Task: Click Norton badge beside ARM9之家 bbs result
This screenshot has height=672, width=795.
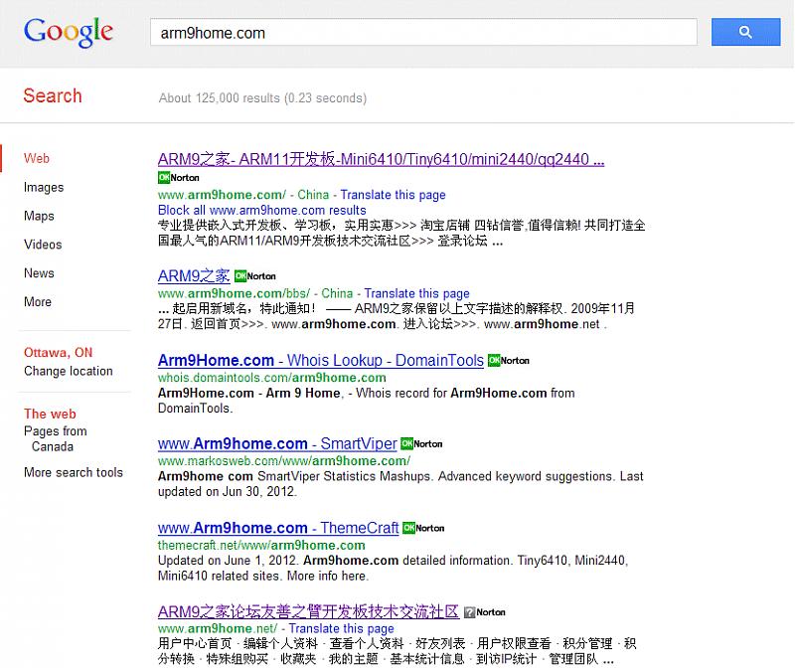Action: click(255, 276)
